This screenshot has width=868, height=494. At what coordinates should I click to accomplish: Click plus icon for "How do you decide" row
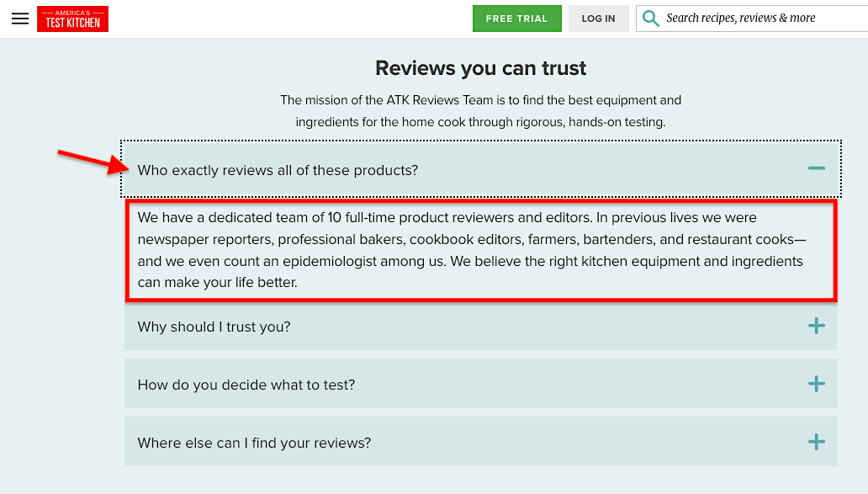click(x=816, y=384)
